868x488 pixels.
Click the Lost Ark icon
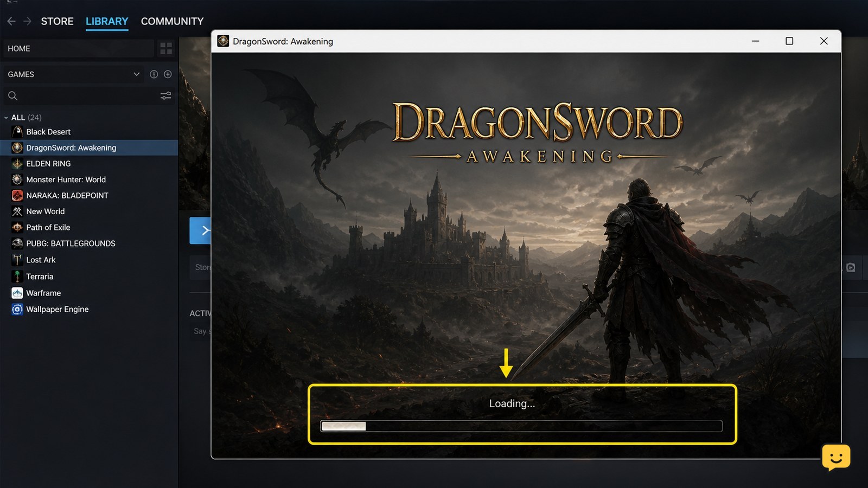(x=17, y=260)
